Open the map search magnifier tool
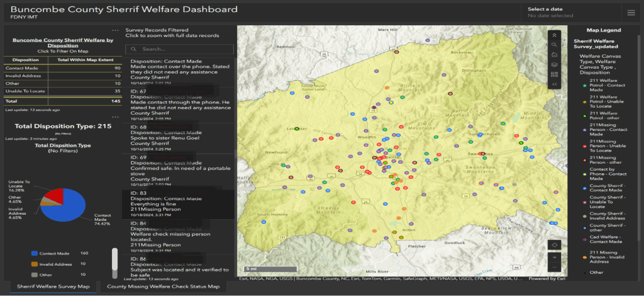Image resolution: width=644 pixels, height=296 pixels. tap(554, 45)
